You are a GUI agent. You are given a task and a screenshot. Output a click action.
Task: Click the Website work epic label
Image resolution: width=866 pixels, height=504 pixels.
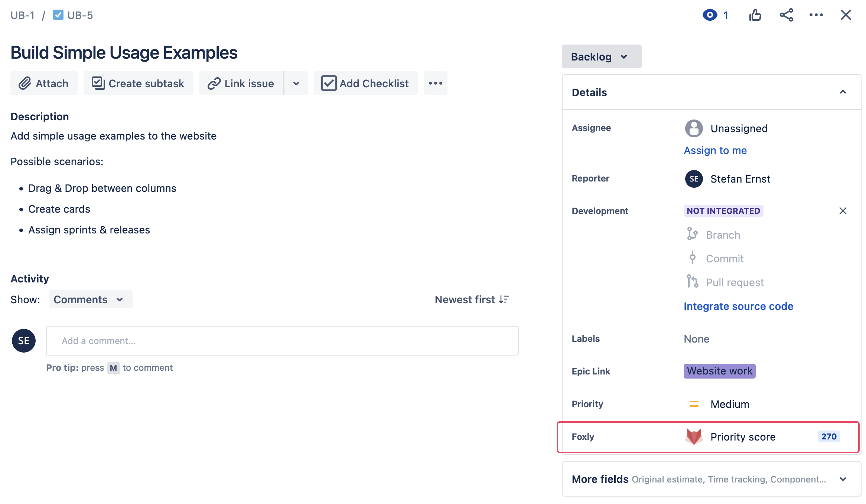pos(719,371)
